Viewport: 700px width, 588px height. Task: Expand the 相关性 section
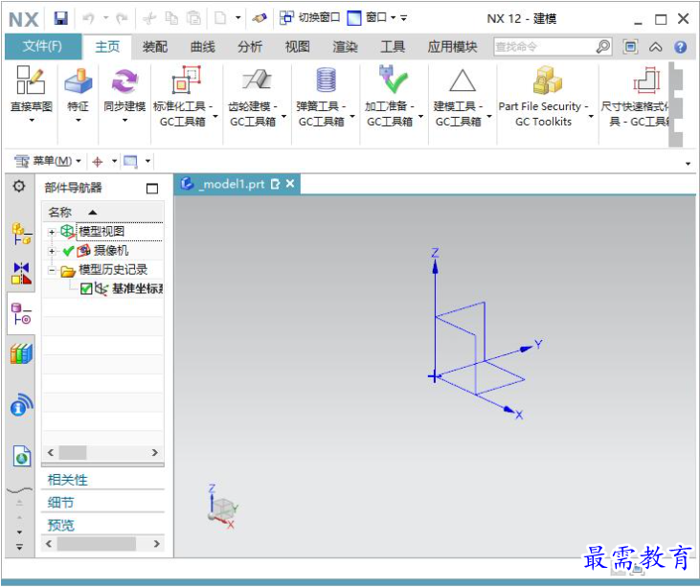(67, 480)
